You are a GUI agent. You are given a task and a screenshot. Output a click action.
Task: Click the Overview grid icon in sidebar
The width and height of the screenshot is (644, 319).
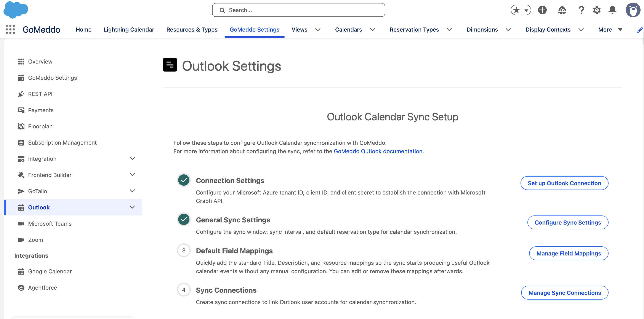pos(21,61)
